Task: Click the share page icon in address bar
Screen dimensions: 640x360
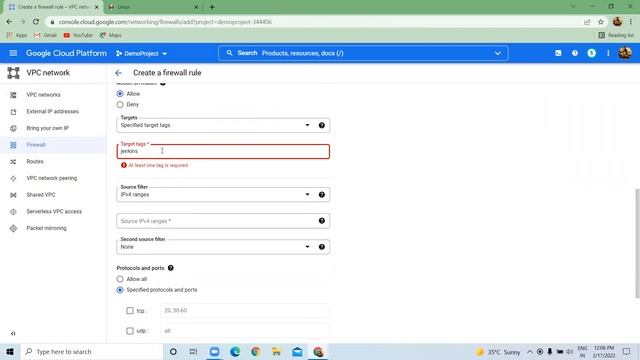Action: click(x=587, y=22)
